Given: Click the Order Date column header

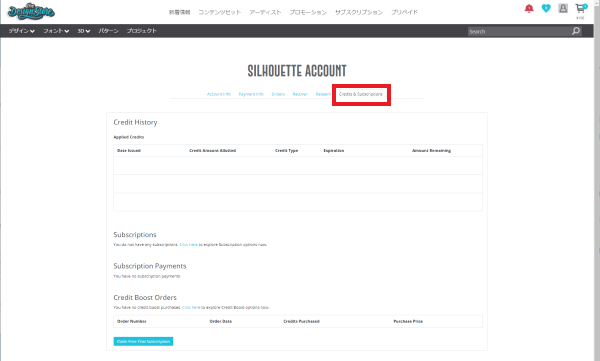Looking at the screenshot, I should tap(221, 322).
